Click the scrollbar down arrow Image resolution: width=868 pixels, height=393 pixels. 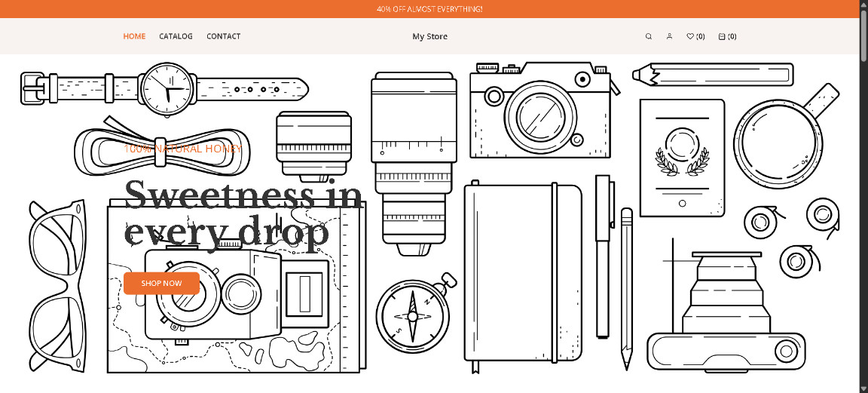863,388
